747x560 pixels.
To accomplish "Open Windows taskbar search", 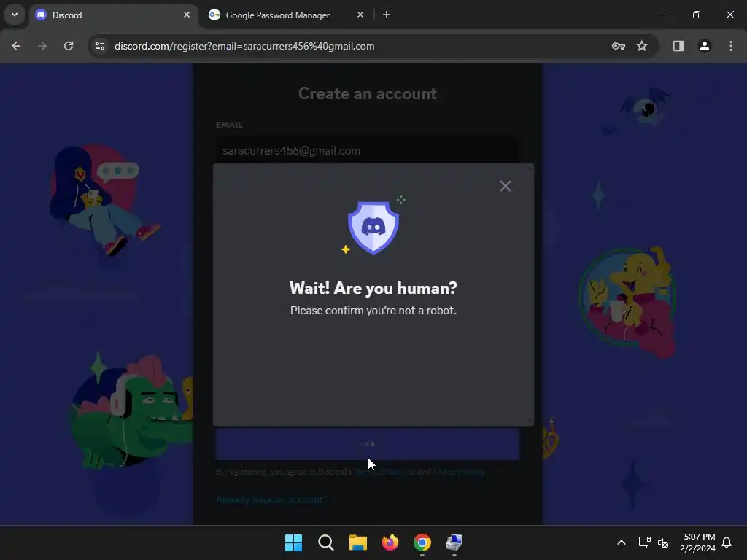I will click(326, 542).
